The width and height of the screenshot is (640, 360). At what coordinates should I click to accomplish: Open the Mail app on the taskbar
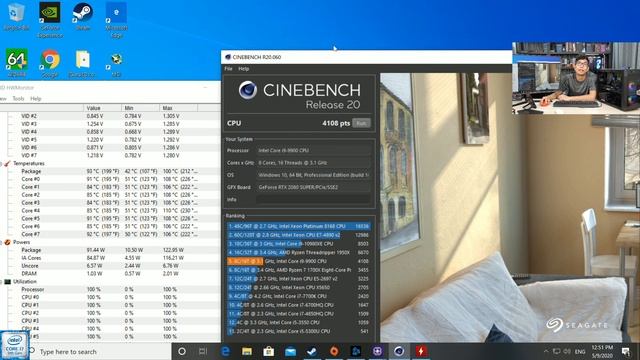coord(290,351)
